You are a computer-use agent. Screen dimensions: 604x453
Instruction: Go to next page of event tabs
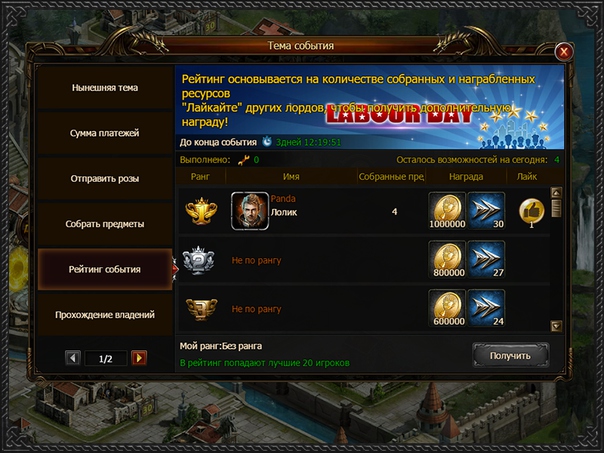pos(139,358)
